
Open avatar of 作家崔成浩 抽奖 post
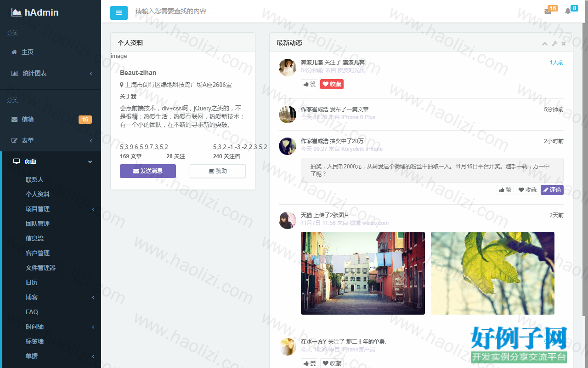288,146
